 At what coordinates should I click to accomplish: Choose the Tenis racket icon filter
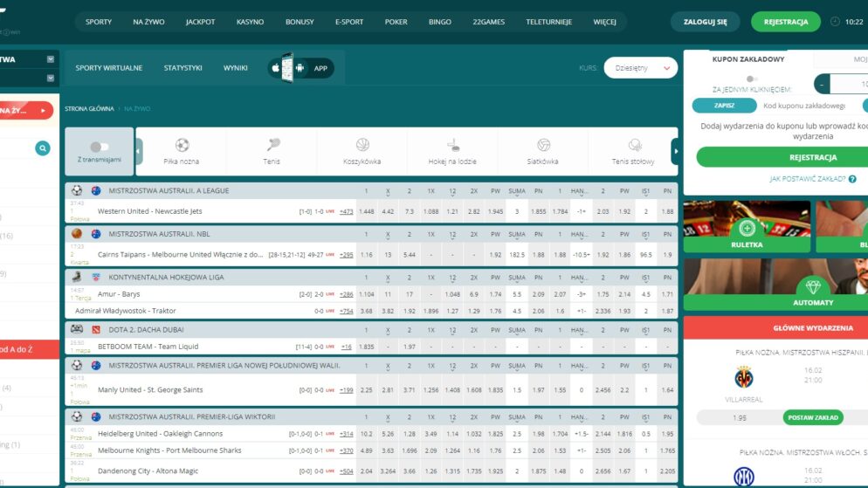pyautogui.click(x=272, y=145)
